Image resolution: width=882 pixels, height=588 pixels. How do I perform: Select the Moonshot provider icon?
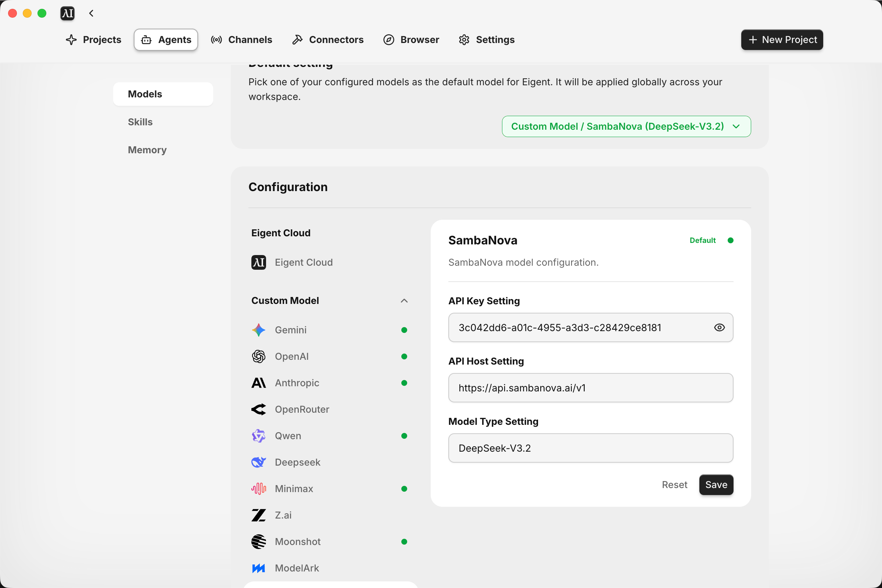258,541
